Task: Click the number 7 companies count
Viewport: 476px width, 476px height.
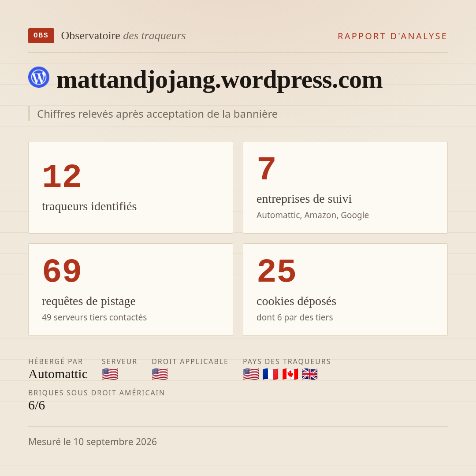Action: 266,169
